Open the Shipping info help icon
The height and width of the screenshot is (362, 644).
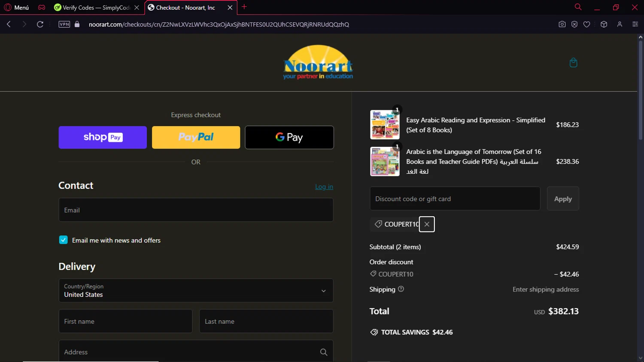pyautogui.click(x=401, y=289)
